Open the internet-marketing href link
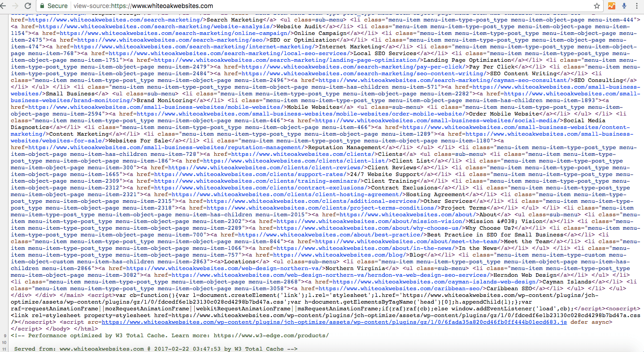This screenshot has height=352, width=644. tap(194, 47)
